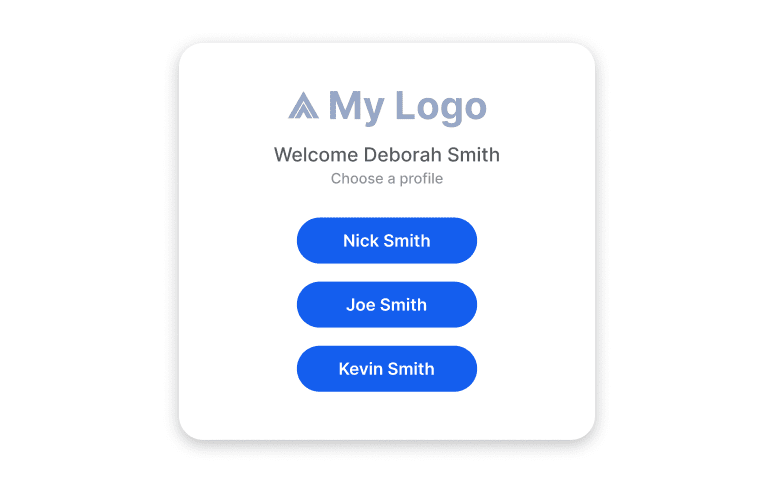Choose the Joe Smith profile
Screen dimensions: 774x484
pyautogui.click(x=387, y=304)
